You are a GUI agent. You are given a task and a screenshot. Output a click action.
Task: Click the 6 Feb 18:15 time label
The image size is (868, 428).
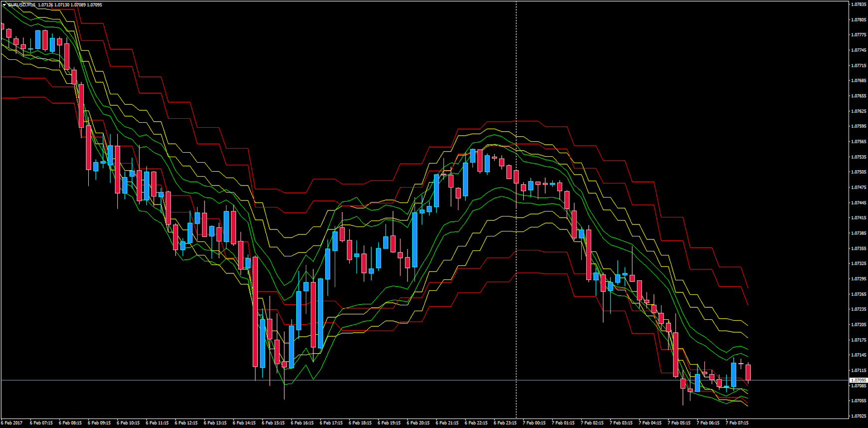(360, 423)
